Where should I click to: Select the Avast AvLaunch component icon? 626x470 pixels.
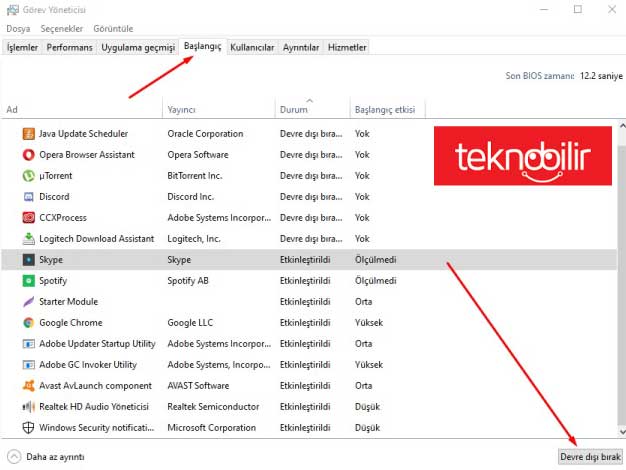point(28,386)
